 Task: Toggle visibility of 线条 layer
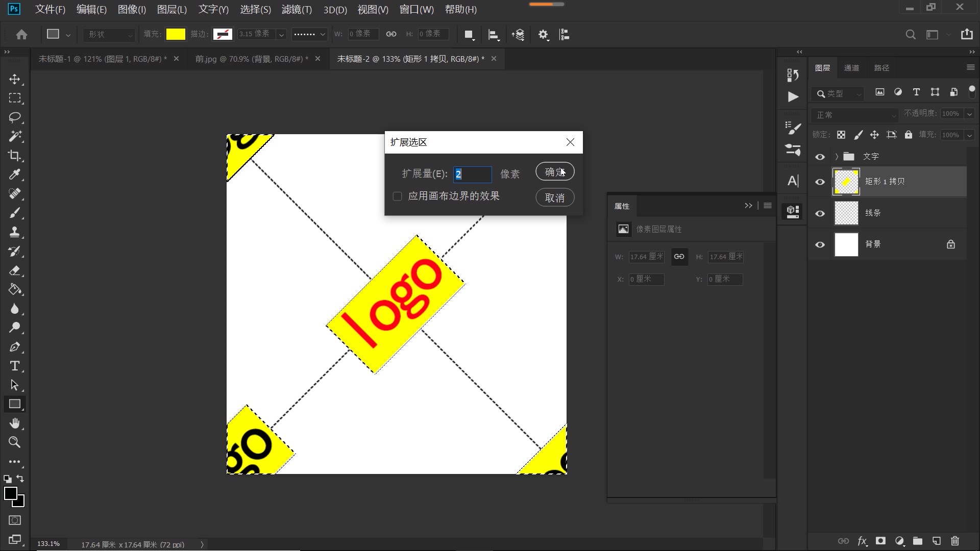click(820, 213)
